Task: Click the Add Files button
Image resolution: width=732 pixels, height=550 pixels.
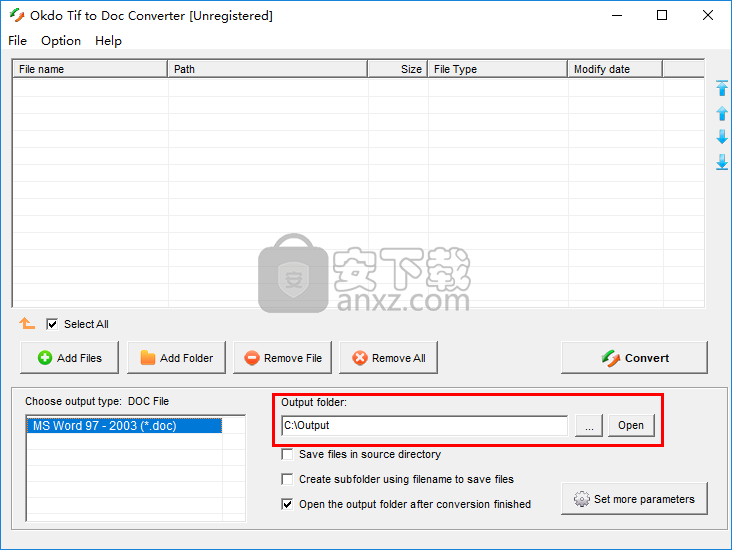Action: (x=70, y=358)
